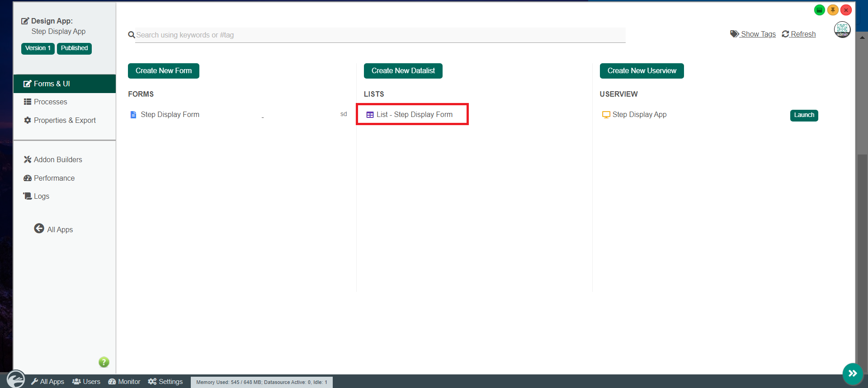This screenshot has height=388, width=868.
Task: Click Create New Form
Action: point(164,71)
